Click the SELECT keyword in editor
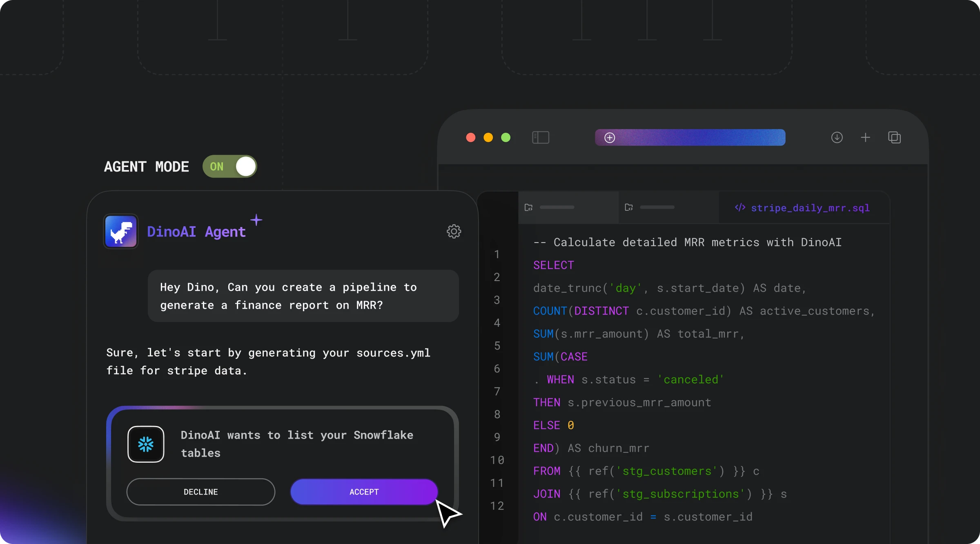980x544 pixels. coord(553,265)
